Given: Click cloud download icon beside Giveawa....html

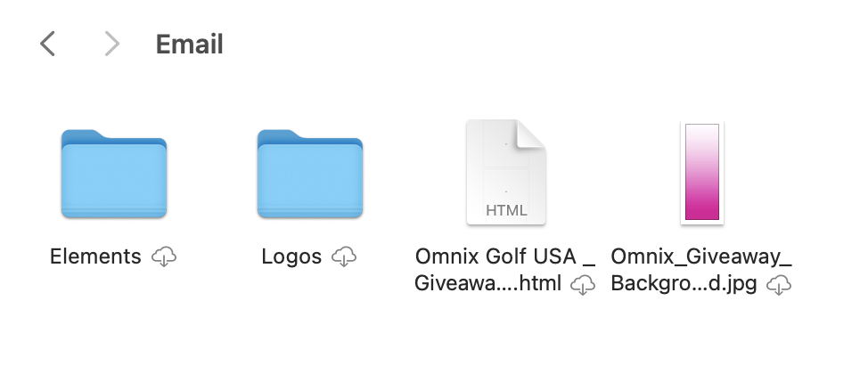Looking at the screenshot, I should point(583,285).
